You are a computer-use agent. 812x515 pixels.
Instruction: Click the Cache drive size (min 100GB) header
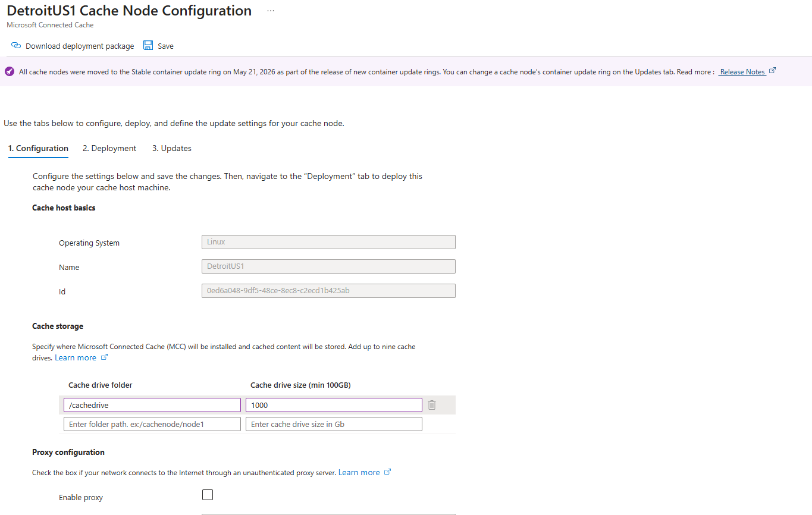(x=300, y=385)
